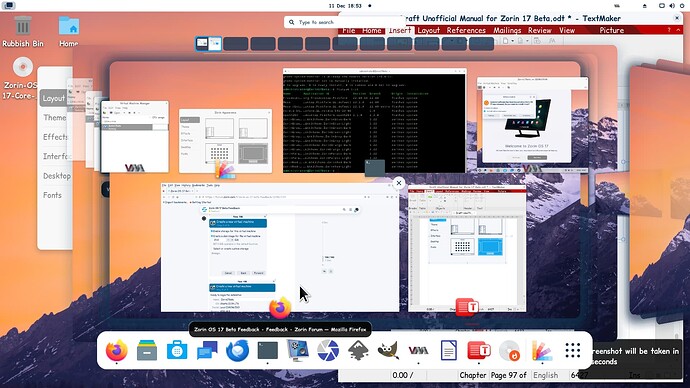Select the Virtual Machine Manager window thumbnail
This screenshot has height=388, width=690.
click(x=135, y=137)
